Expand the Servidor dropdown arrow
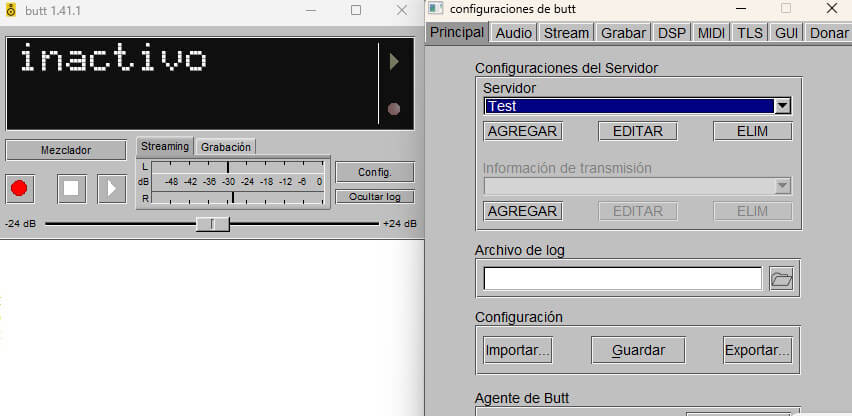852x416 pixels. 782,106
